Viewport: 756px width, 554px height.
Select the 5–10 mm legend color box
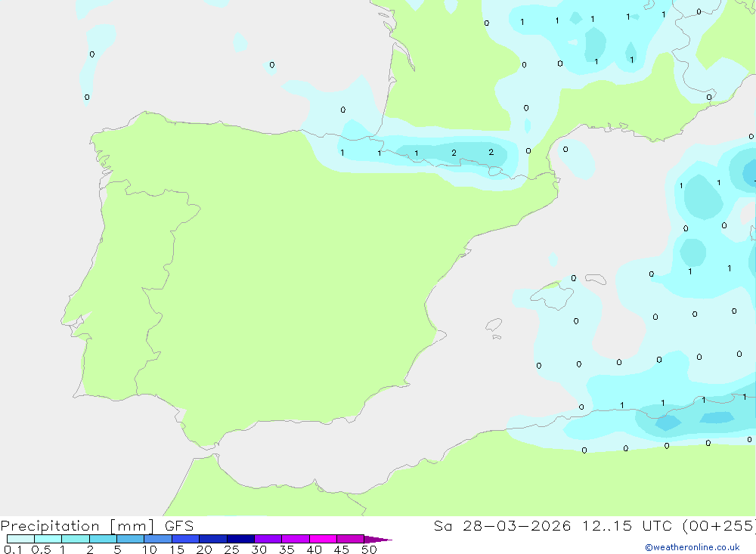point(131,539)
